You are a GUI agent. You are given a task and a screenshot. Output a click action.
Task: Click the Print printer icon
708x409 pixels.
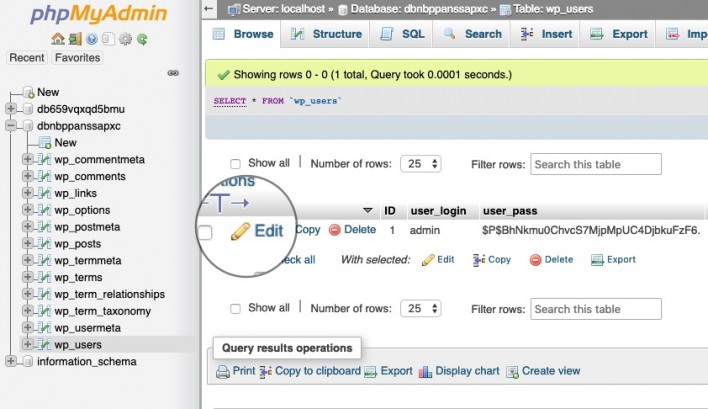click(x=223, y=372)
